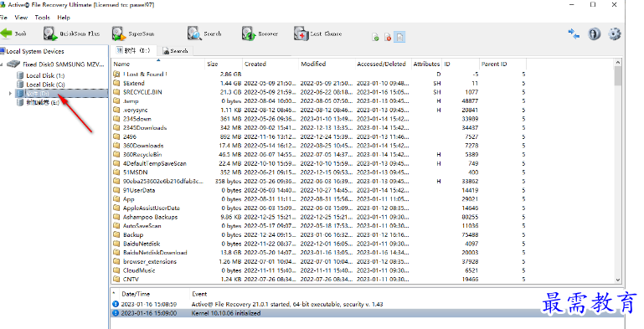Image resolution: width=644 pixels, height=329 pixels.
Task: Click the Parent ID column header
Action: pyautogui.click(x=502, y=64)
